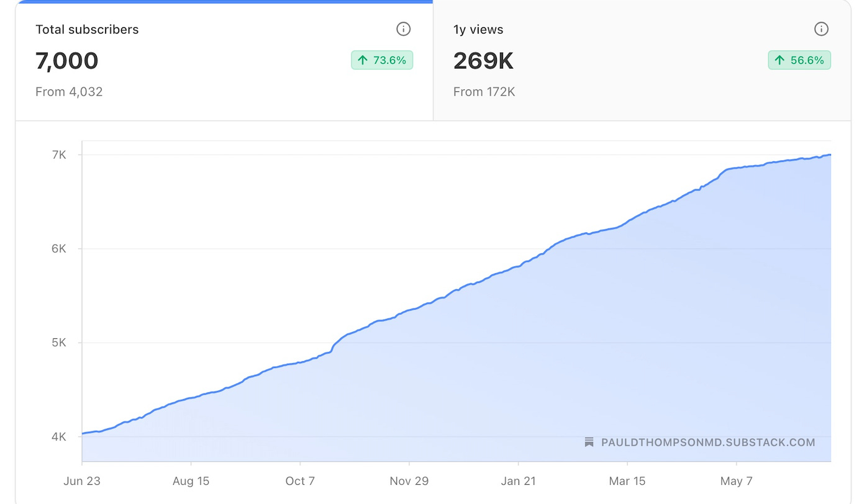This screenshot has width=867, height=504.
Task: Click the 4K y-axis label
Action: tap(59, 437)
